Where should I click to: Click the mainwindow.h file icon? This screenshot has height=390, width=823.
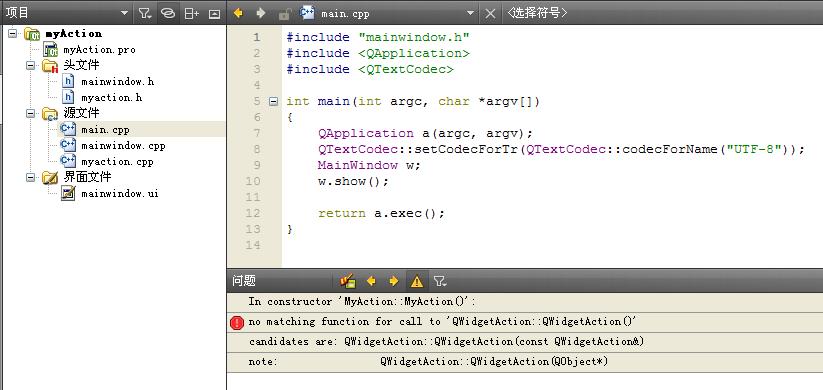68,81
